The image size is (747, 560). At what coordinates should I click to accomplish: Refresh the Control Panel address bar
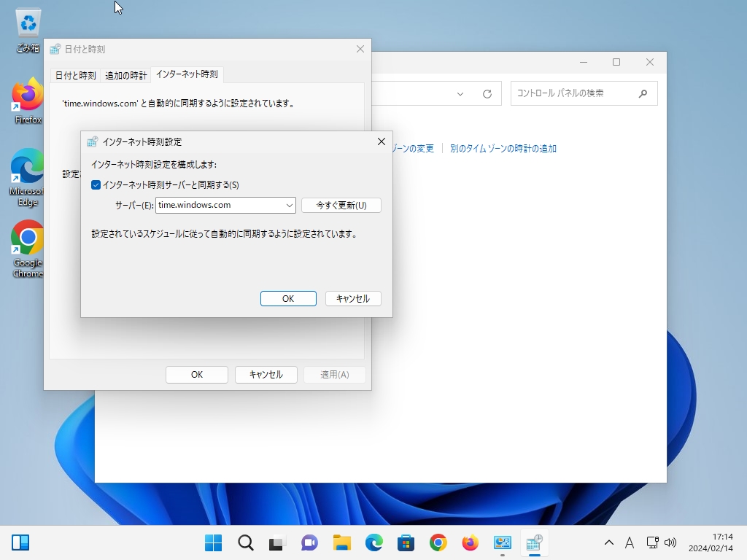[x=487, y=94]
